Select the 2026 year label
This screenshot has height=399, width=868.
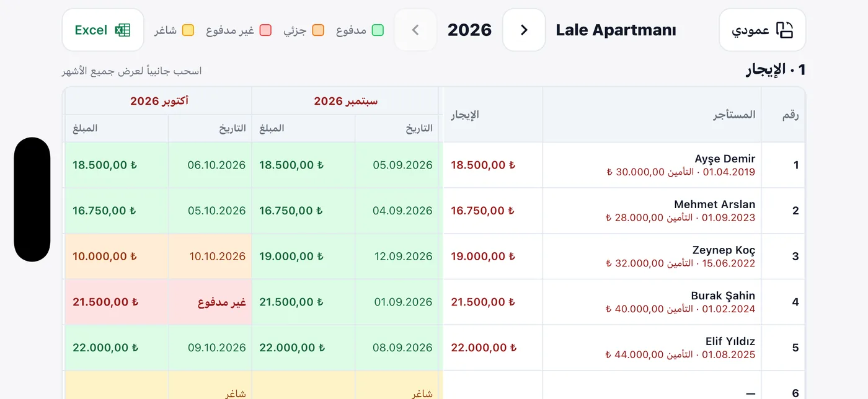point(469,30)
